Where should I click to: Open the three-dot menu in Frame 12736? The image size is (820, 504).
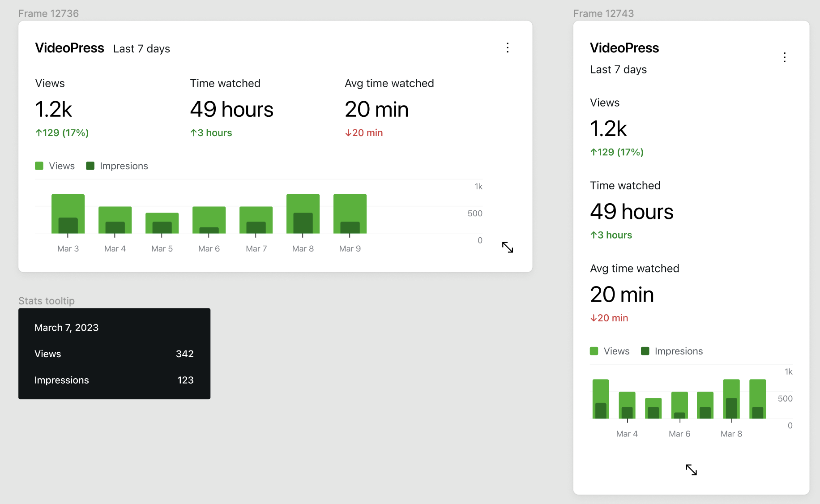click(508, 48)
